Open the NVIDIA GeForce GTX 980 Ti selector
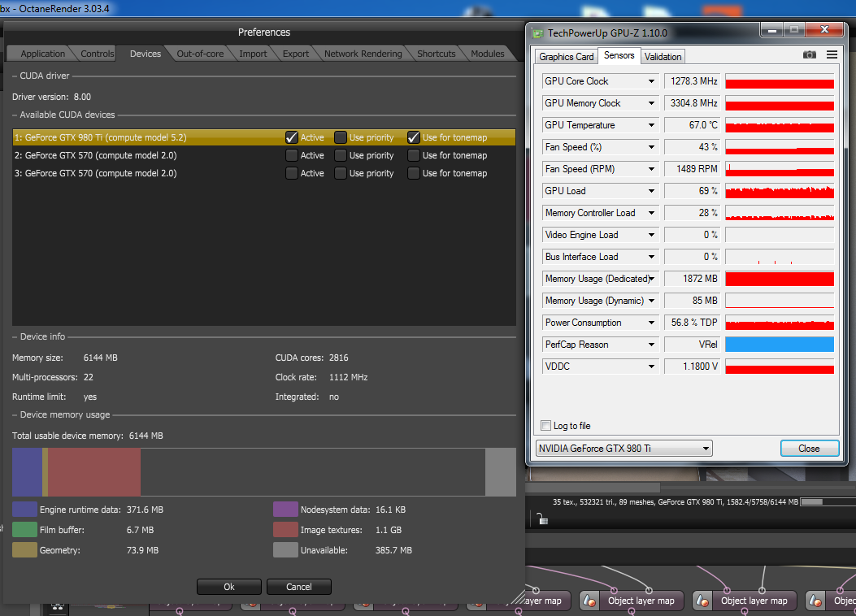 (624, 449)
